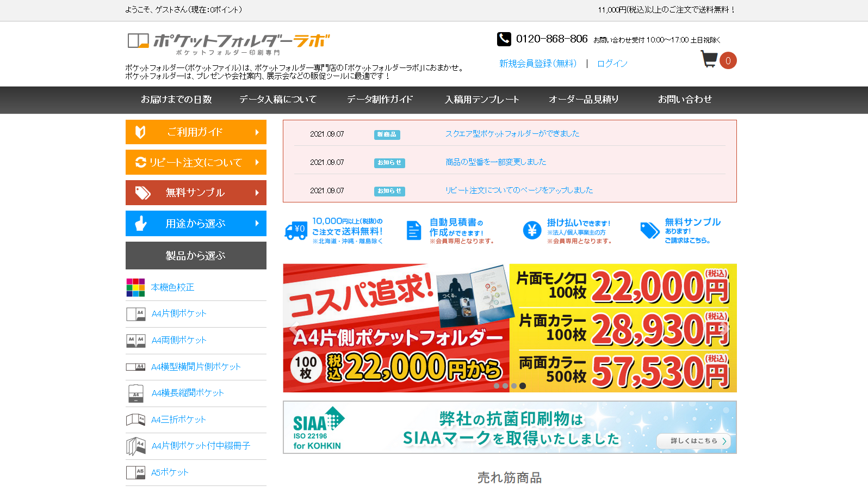Click the 本機色校正 text link
The width and height of the screenshot is (868, 492).
(x=173, y=287)
